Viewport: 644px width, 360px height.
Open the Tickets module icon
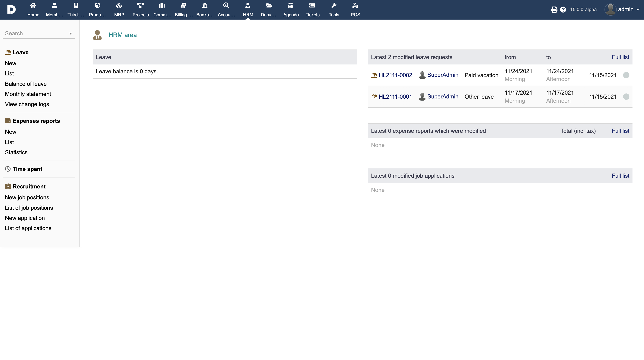(312, 6)
